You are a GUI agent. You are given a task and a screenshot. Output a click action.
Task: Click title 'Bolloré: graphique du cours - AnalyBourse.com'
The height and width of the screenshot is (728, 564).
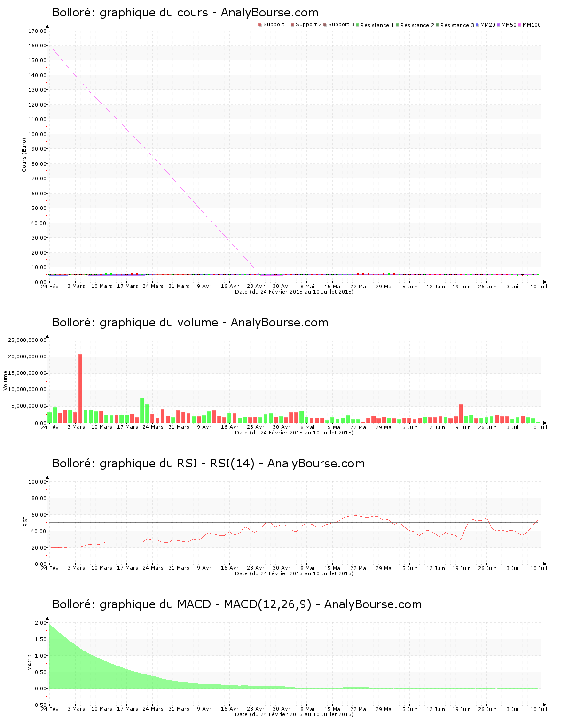185,13
